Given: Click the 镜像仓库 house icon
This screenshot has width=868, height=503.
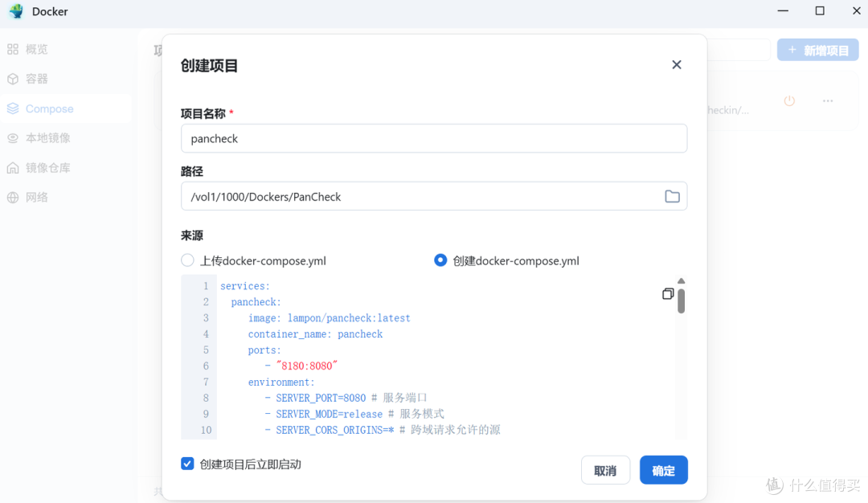Looking at the screenshot, I should (13, 168).
